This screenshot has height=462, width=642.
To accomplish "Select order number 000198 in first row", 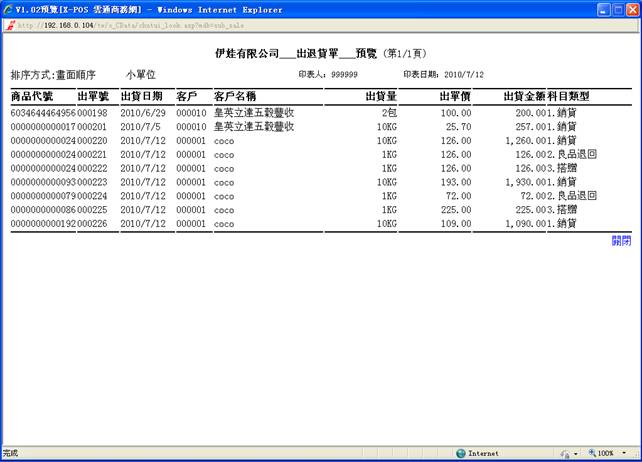I will 92,114.
